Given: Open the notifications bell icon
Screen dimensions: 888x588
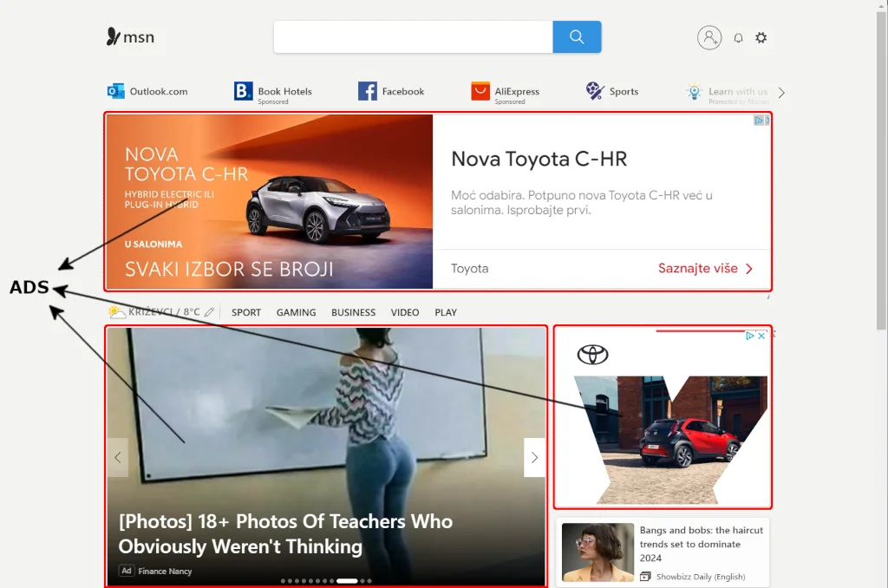Looking at the screenshot, I should 738,38.
